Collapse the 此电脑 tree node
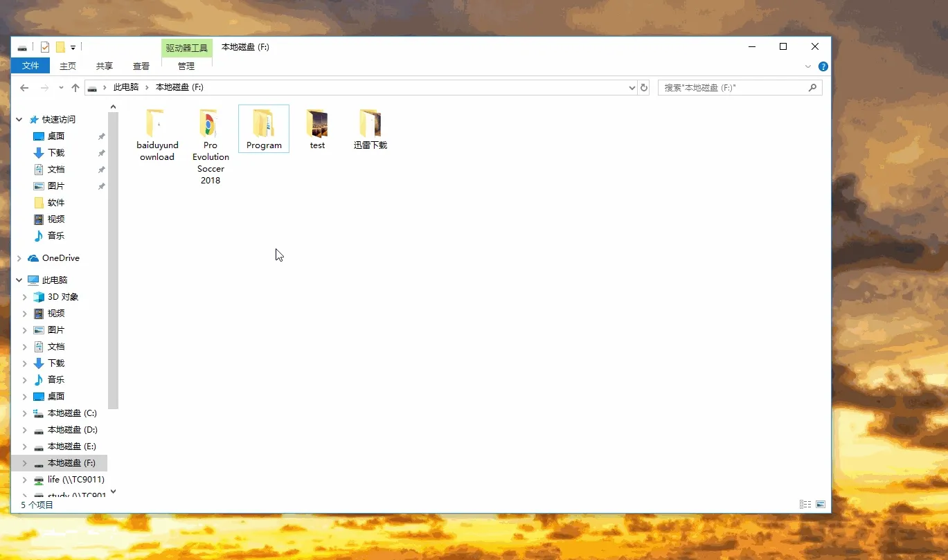The width and height of the screenshot is (948, 560). click(19, 280)
